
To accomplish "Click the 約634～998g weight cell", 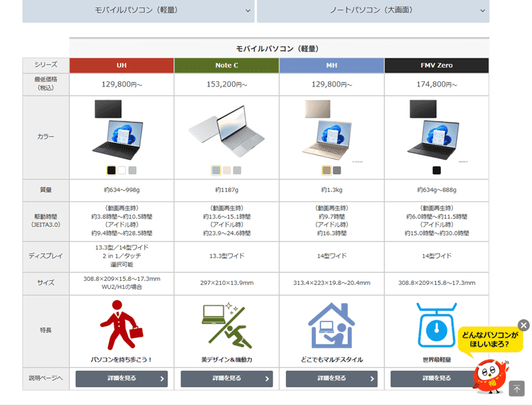I will [122, 190].
